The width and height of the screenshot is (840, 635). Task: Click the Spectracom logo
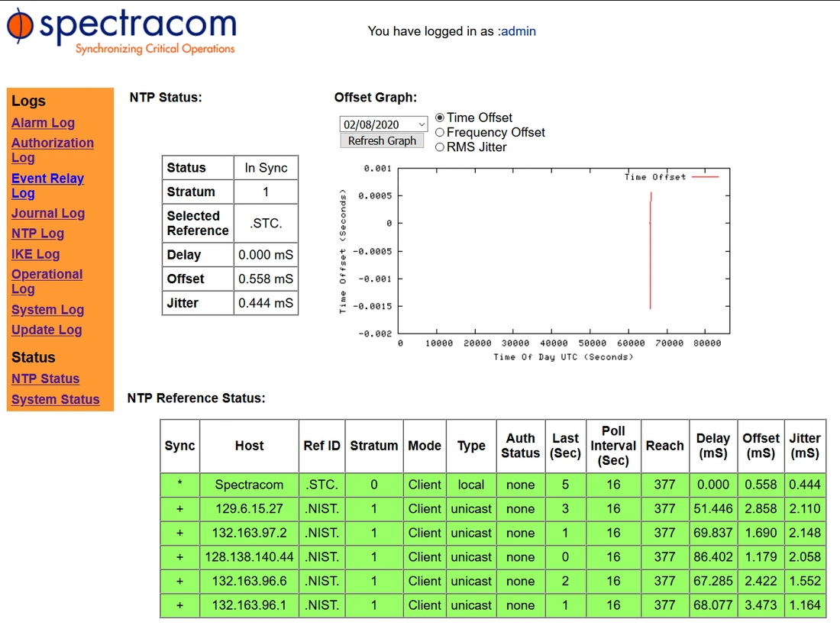pyautogui.click(x=121, y=32)
